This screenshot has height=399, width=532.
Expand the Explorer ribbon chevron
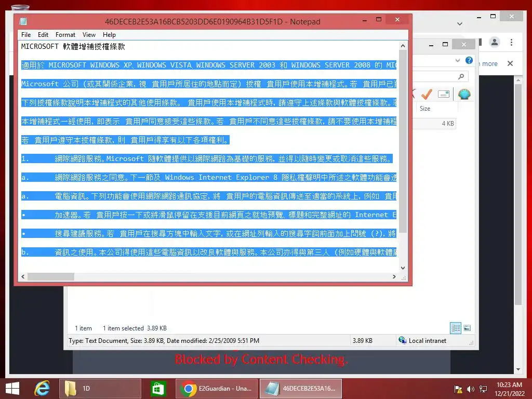point(458,60)
